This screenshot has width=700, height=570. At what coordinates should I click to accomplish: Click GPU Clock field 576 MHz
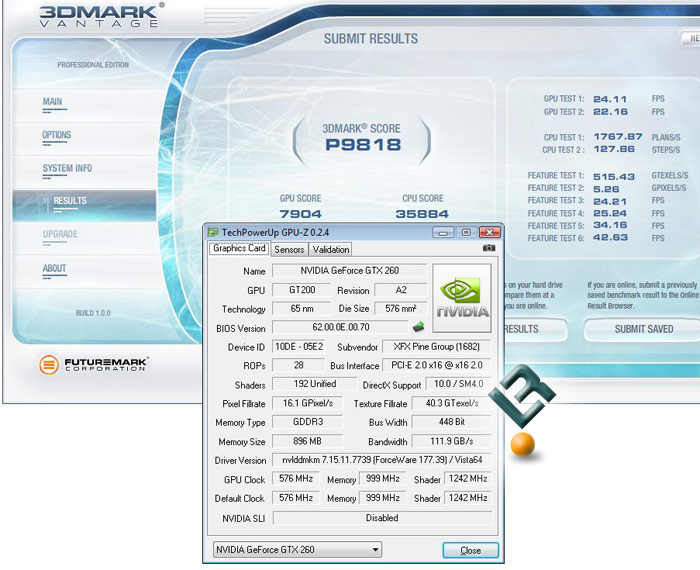click(296, 479)
